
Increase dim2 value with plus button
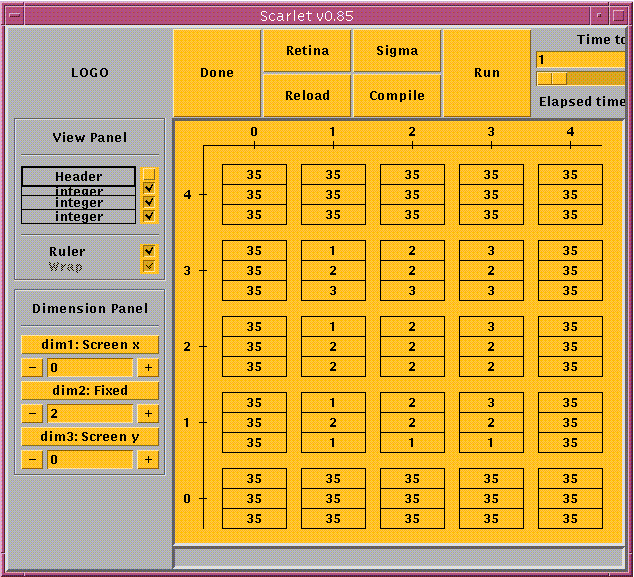[148, 414]
